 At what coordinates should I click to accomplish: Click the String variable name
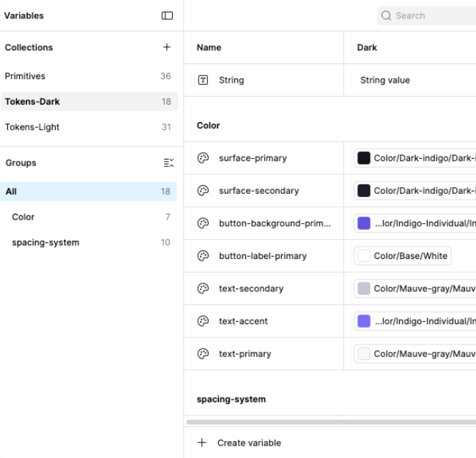tap(231, 80)
